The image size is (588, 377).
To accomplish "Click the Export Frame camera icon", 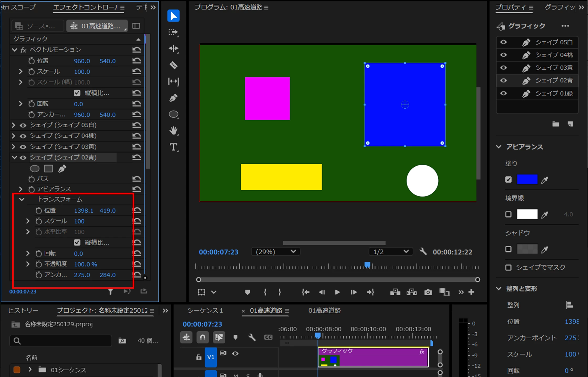I will point(428,292).
